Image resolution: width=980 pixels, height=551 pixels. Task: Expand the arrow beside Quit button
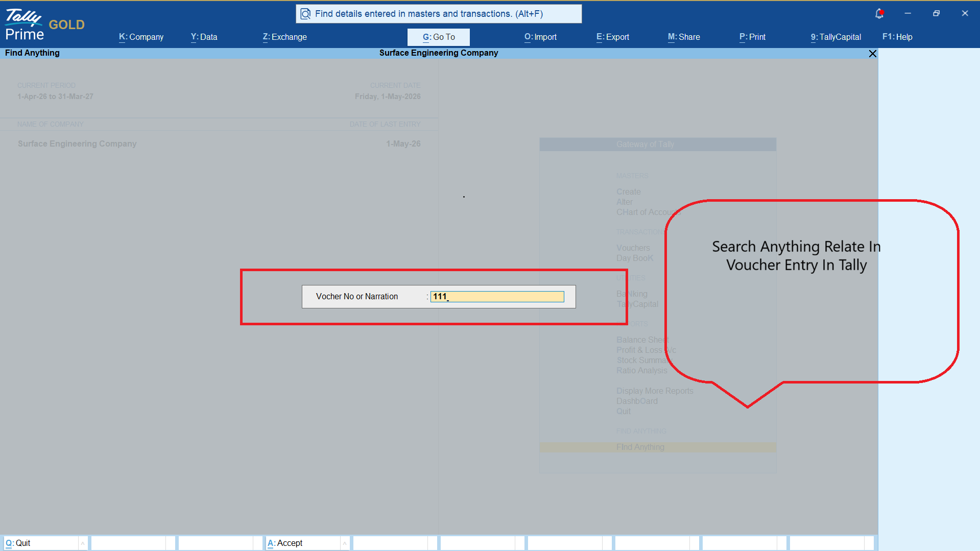tap(83, 543)
